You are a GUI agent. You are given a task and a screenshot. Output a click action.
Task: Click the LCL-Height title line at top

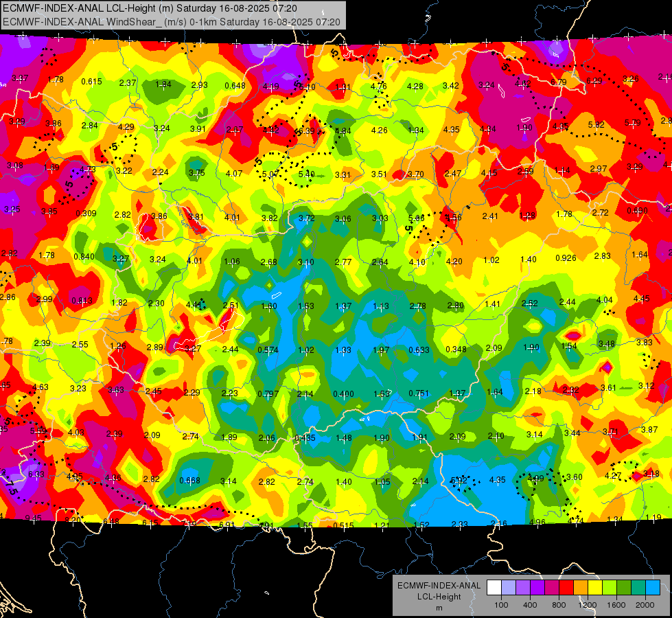150,8
